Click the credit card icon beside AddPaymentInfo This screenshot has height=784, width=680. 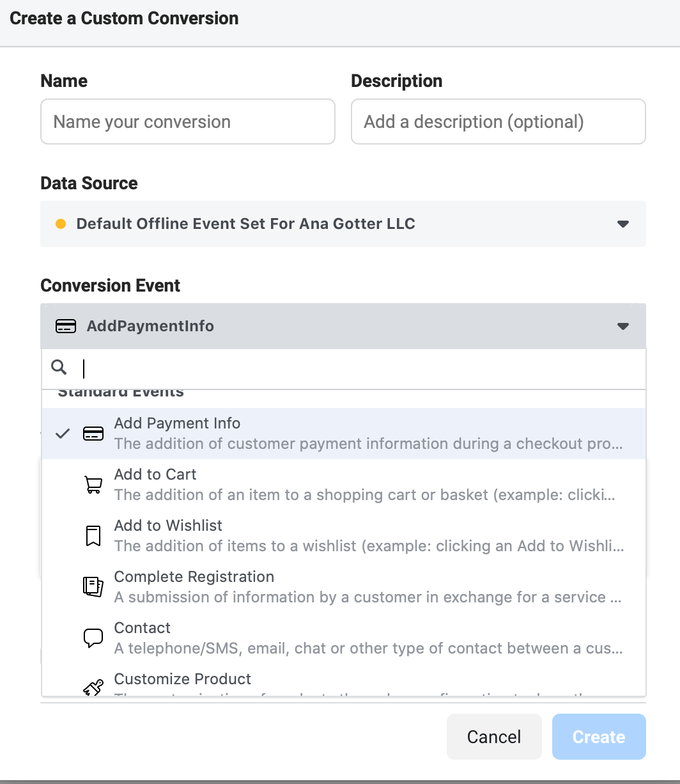(x=65, y=326)
